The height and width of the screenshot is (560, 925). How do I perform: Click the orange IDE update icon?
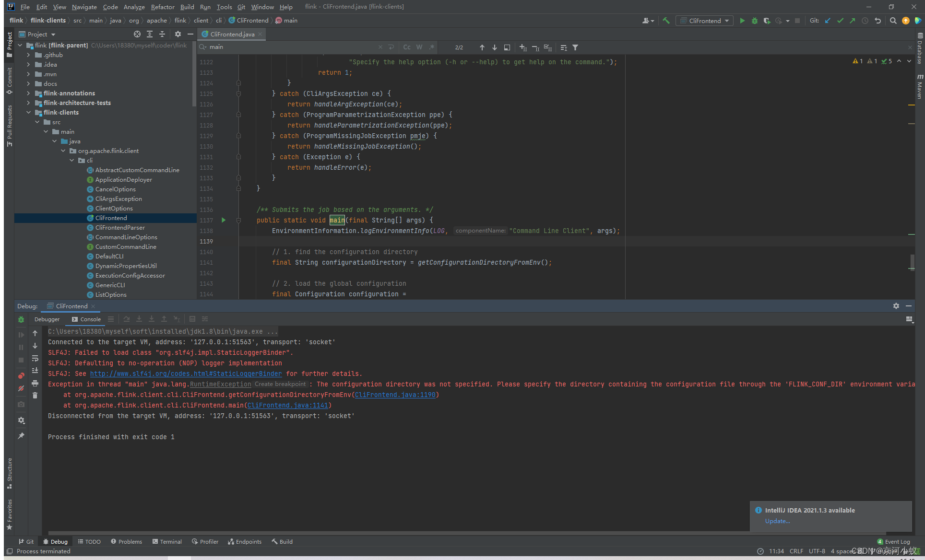point(905,21)
